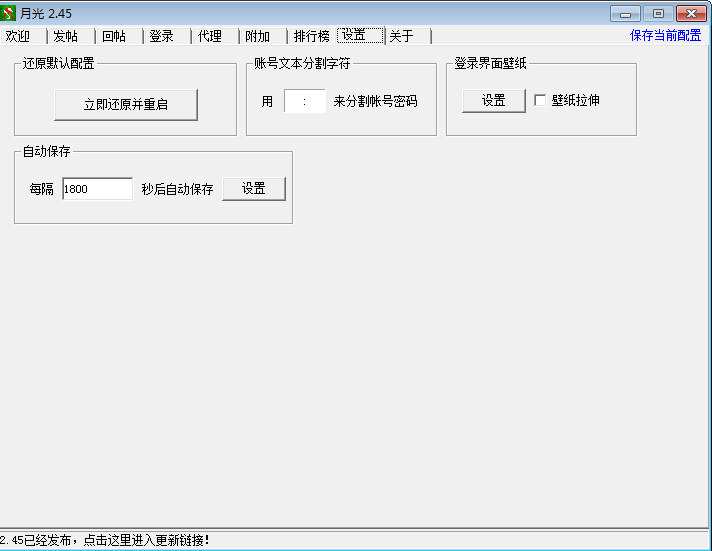This screenshot has width=712, height=551.
Task: Open the 代理 tab
Action: tap(209, 36)
